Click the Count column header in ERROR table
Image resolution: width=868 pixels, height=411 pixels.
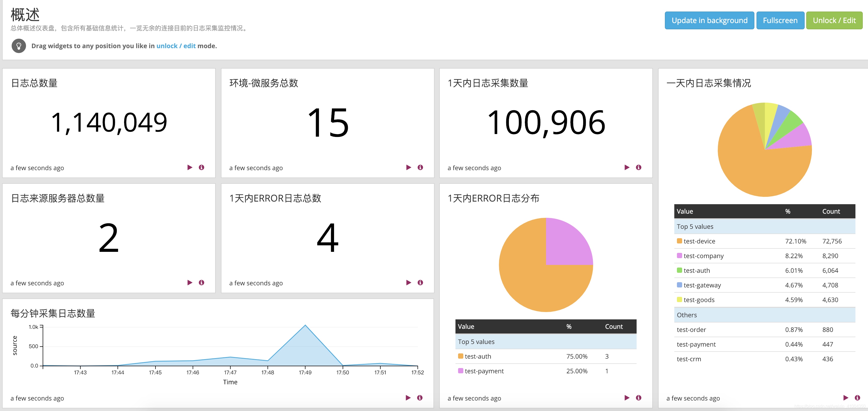[x=614, y=326]
